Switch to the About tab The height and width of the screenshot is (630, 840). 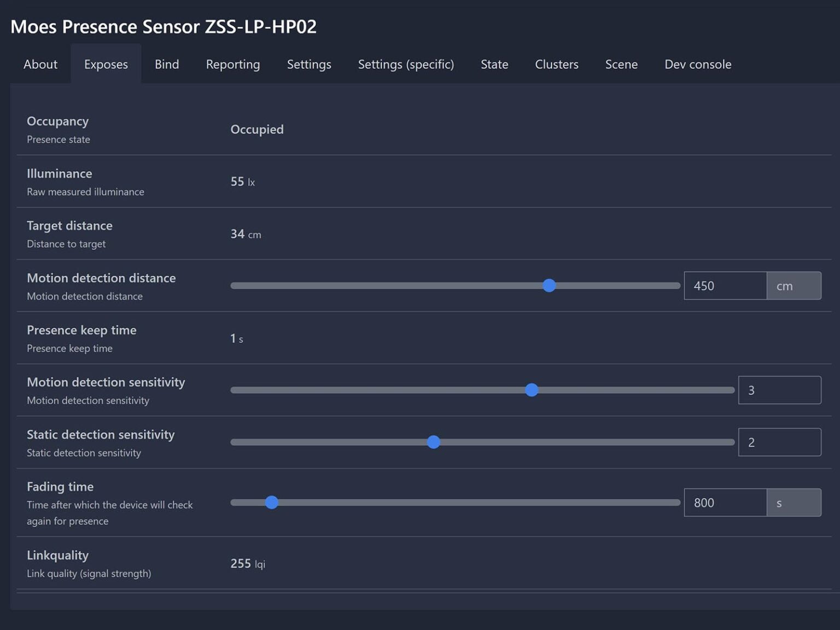tap(39, 64)
